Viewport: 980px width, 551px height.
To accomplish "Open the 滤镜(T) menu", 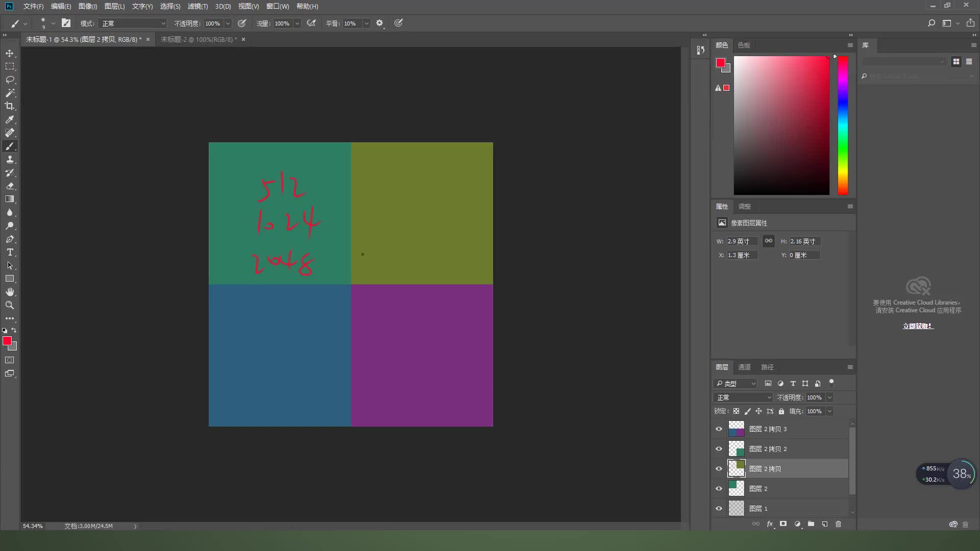I will [x=198, y=6].
